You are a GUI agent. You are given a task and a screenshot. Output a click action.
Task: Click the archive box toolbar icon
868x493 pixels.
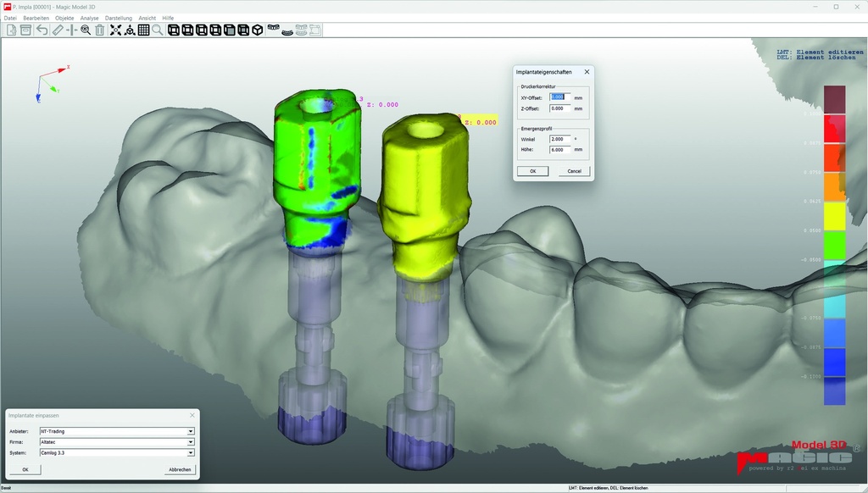[25, 30]
